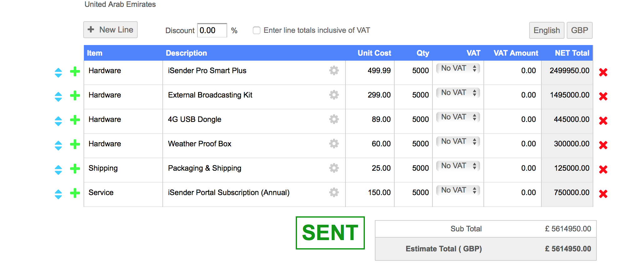Open VAT dropdown for 4G USB Dongle
Image resolution: width=644 pixels, height=272 pixels.
tap(458, 117)
